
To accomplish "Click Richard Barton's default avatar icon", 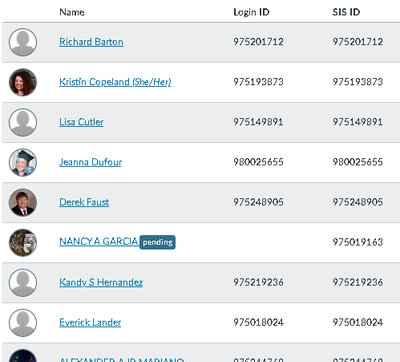I will pyautogui.click(x=23, y=42).
